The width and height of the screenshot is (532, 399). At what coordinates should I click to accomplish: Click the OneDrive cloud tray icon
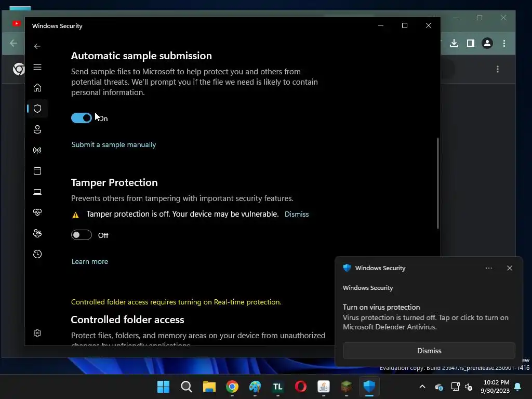438,387
